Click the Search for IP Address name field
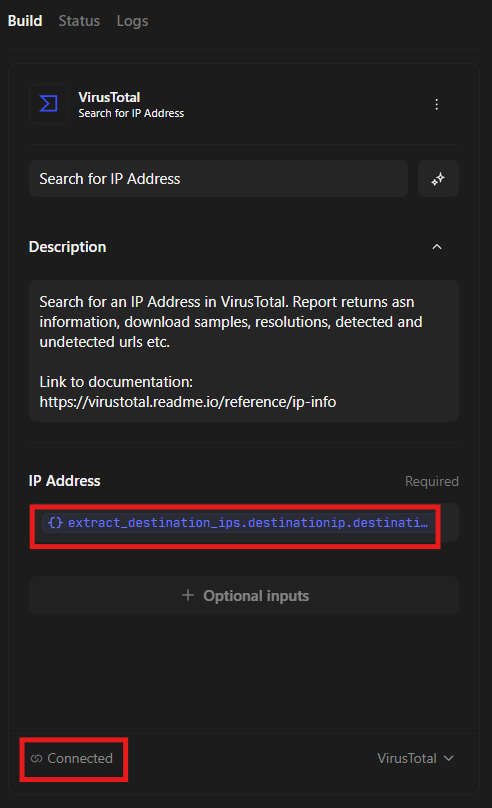This screenshot has height=808, width=492. tap(218, 179)
